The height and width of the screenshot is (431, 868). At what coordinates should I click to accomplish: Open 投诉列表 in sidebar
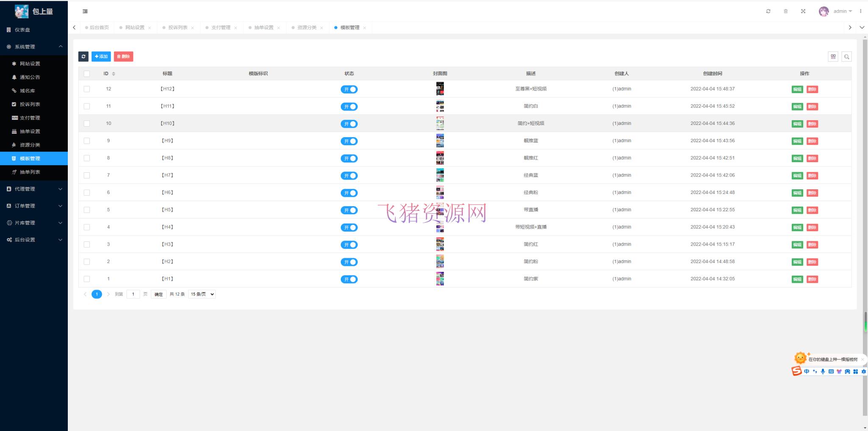tap(34, 104)
